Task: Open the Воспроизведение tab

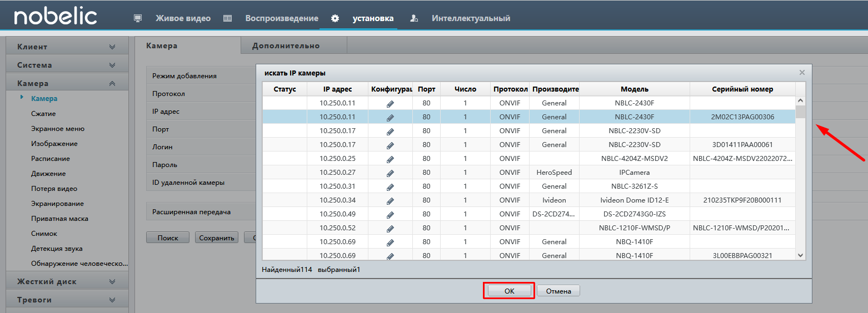Action: (282, 18)
